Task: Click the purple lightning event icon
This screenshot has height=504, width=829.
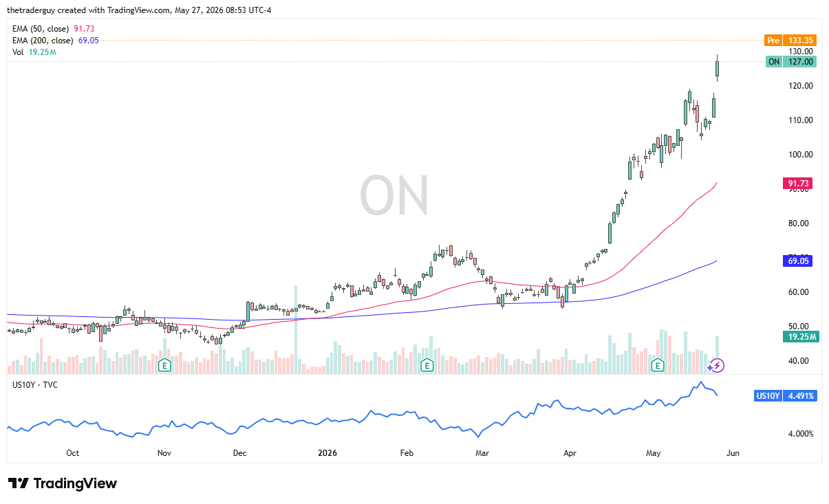Action: click(x=717, y=365)
